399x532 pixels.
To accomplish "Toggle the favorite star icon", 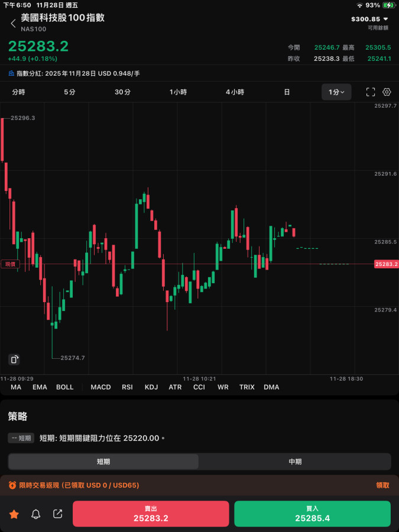I will pos(14,514).
